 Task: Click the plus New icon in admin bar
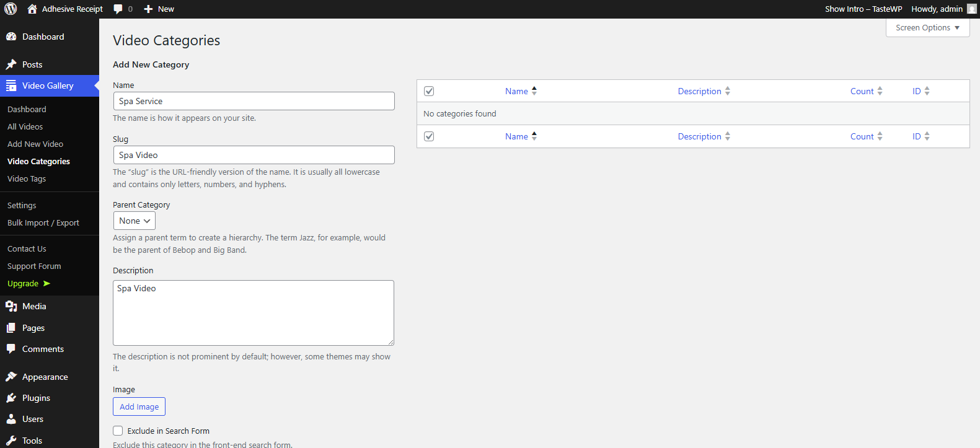coord(148,9)
